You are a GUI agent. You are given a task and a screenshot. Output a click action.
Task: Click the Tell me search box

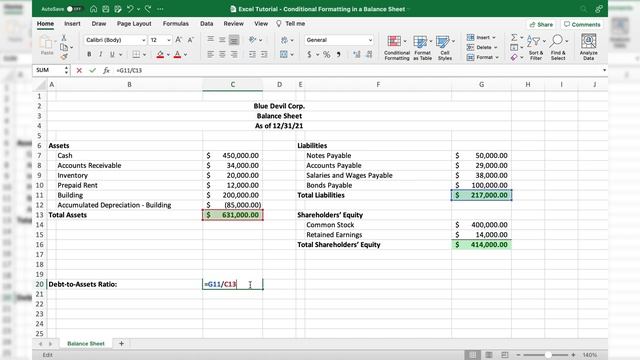pos(291,24)
